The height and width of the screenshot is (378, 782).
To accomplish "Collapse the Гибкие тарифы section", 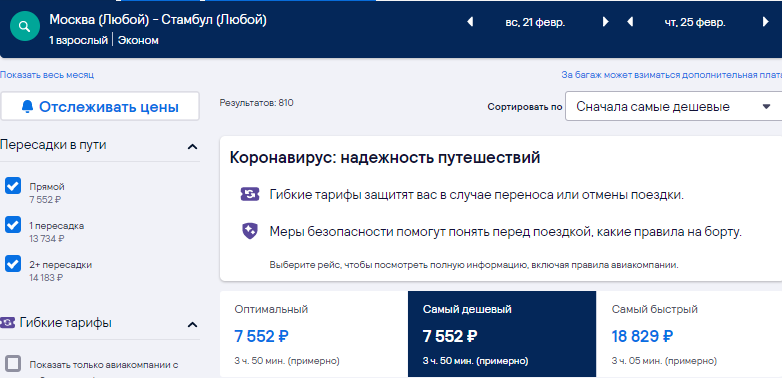I will (192, 325).
